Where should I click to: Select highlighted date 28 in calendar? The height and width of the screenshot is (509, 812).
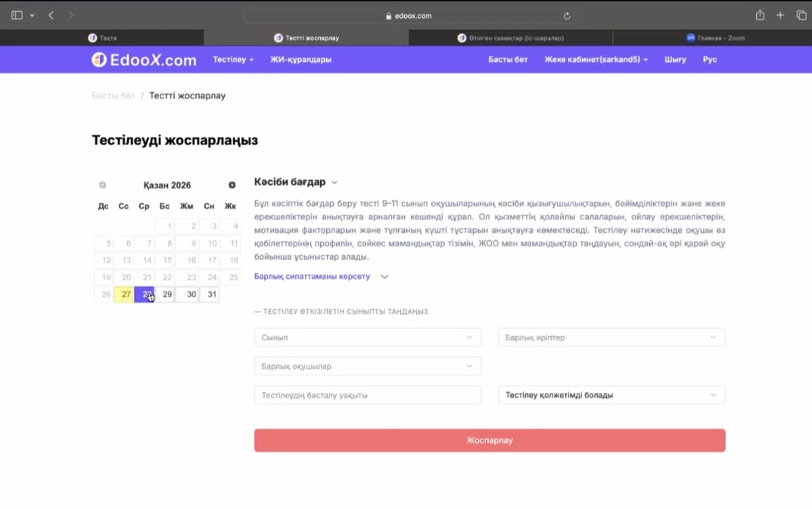pyautogui.click(x=145, y=294)
